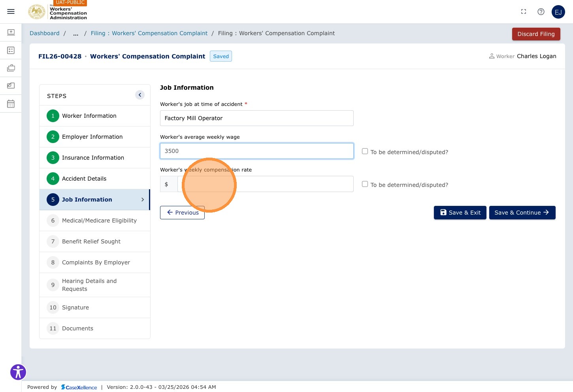
Task: Go to Accident Details step
Action: coord(95,179)
